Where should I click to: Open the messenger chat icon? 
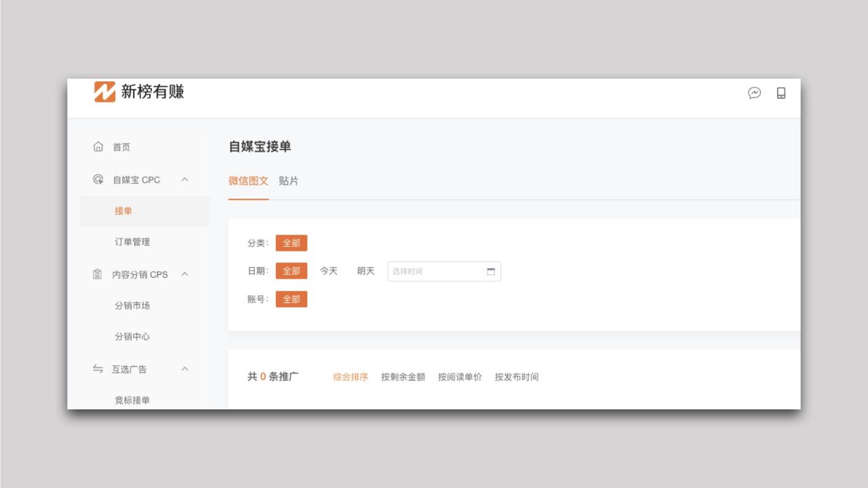(754, 93)
